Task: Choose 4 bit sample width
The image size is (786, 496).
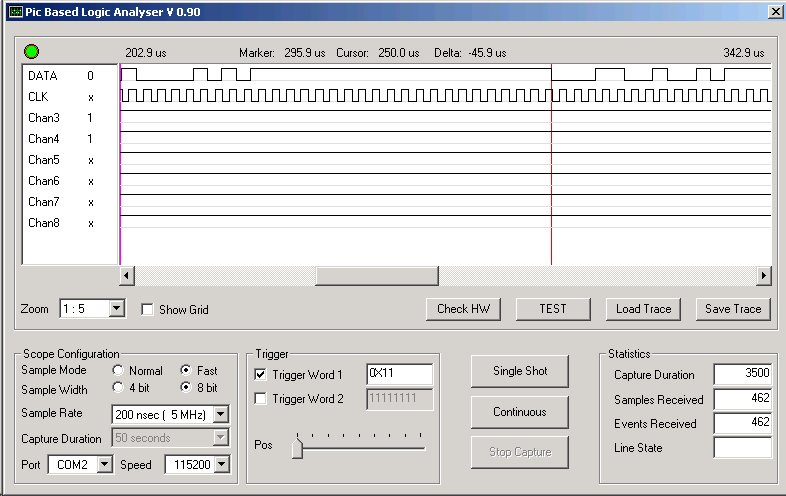Action: point(118,387)
